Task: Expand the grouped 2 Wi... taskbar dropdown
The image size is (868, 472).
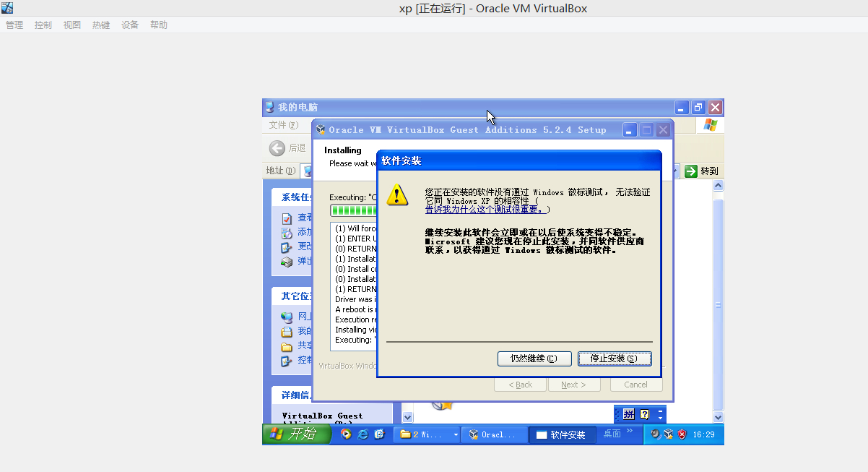Action: click(456, 434)
